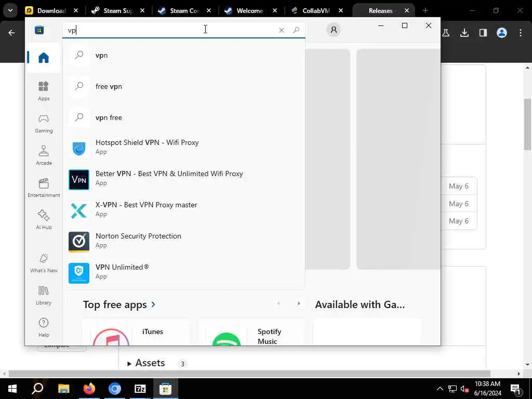Select Better VPN app suggestion
This screenshot has height=399, width=532.
click(x=184, y=179)
